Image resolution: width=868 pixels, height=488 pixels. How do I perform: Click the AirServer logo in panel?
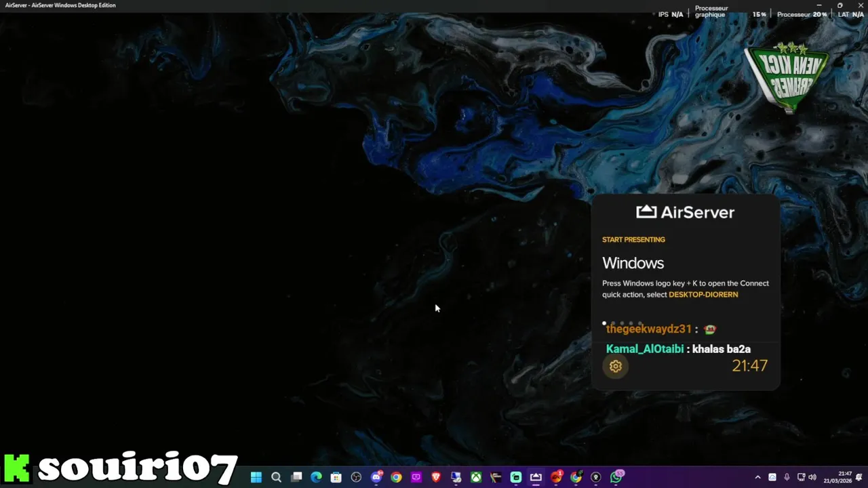[685, 212]
